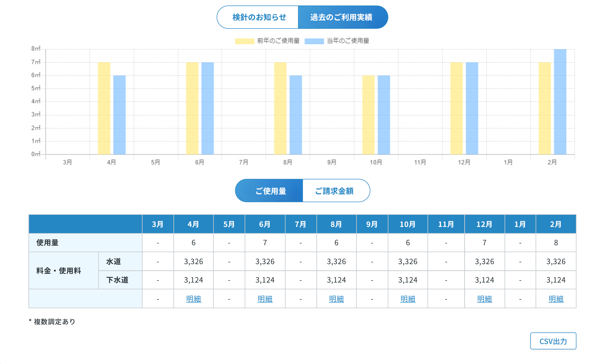602x364 pixels.
Task: Open 明細 link for 10月
Action: tap(408, 299)
